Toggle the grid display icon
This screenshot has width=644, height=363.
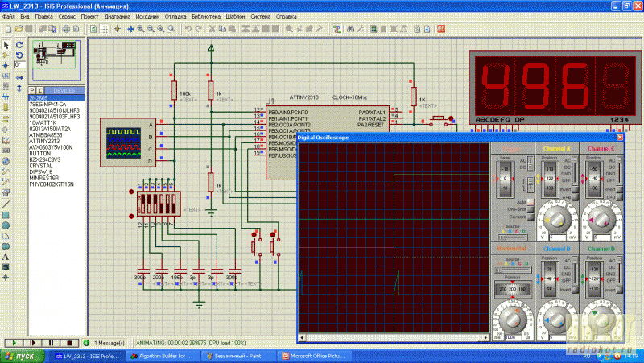[104, 29]
